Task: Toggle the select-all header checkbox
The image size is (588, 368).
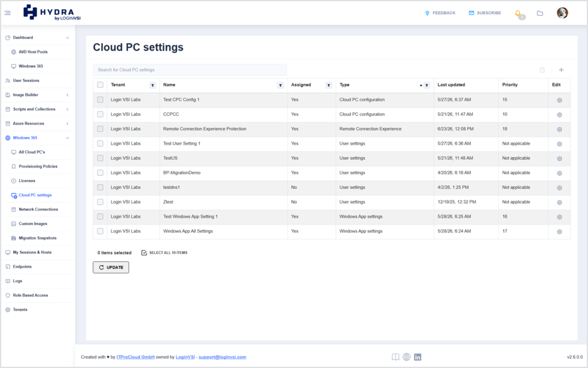Action: pos(100,85)
